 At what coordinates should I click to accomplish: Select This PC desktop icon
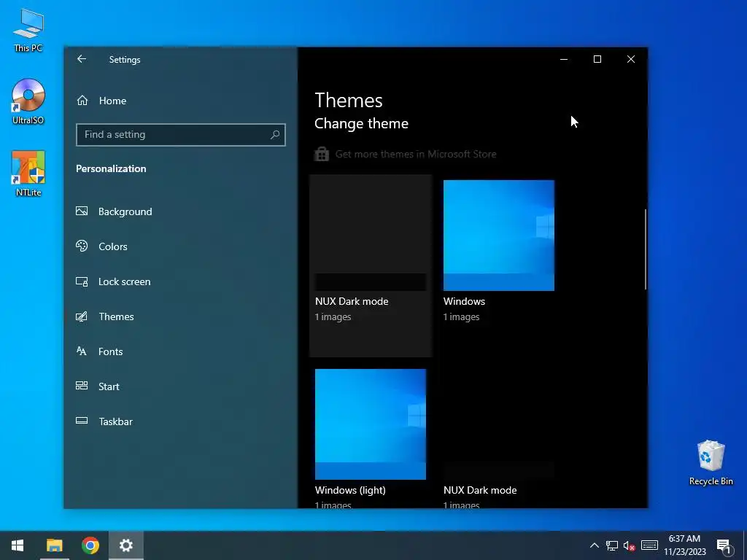point(28,31)
